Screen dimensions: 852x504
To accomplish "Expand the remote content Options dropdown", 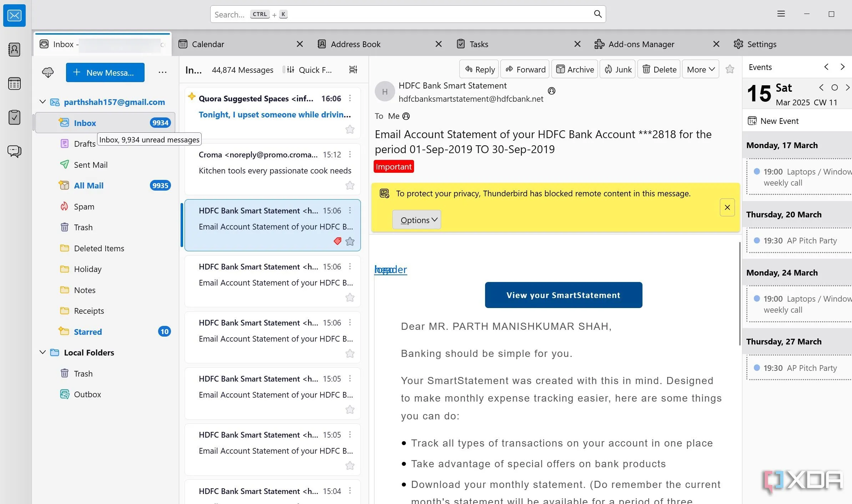I will pyautogui.click(x=417, y=220).
